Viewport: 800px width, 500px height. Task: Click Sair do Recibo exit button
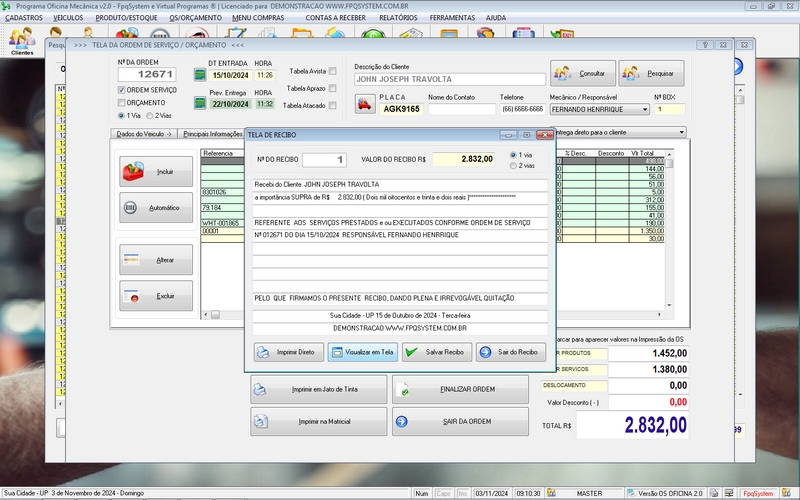[510, 352]
